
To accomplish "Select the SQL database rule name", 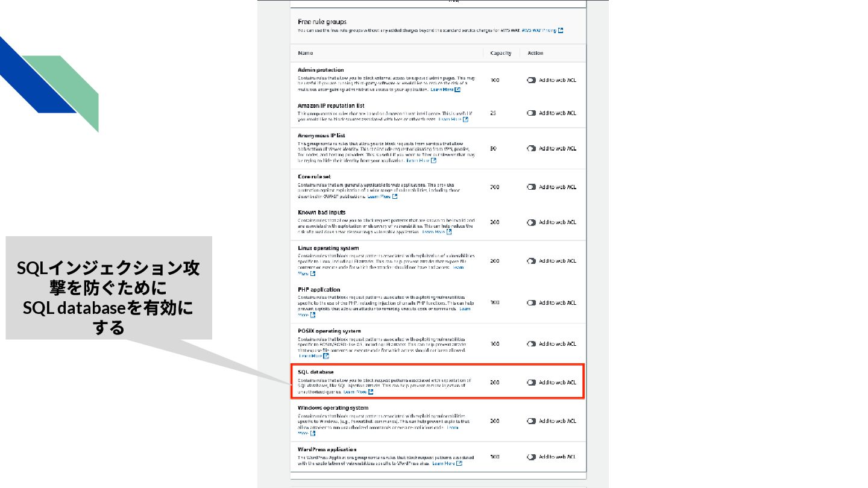I will tap(316, 372).
